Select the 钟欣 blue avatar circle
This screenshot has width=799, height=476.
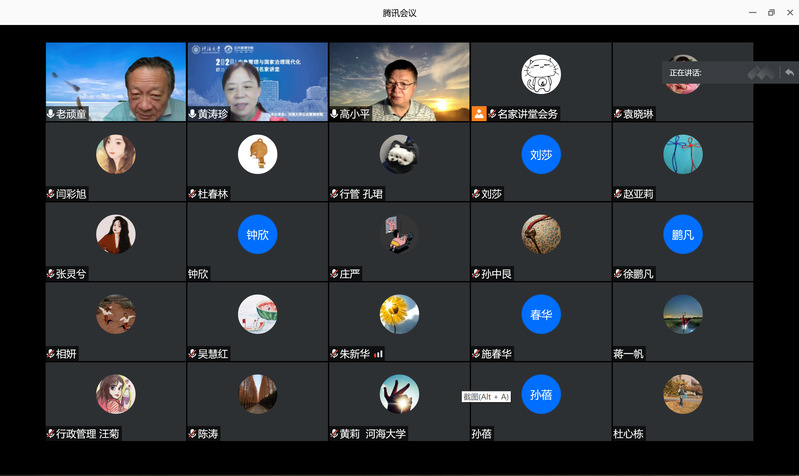(x=257, y=234)
